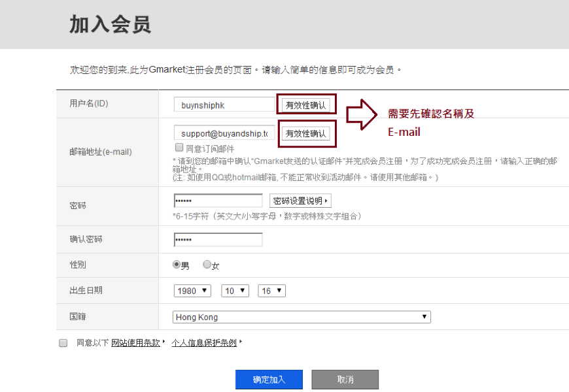The width and height of the screenshot is (569, 392).
Task: Select the female gender radio button
Action: (207, 265)
